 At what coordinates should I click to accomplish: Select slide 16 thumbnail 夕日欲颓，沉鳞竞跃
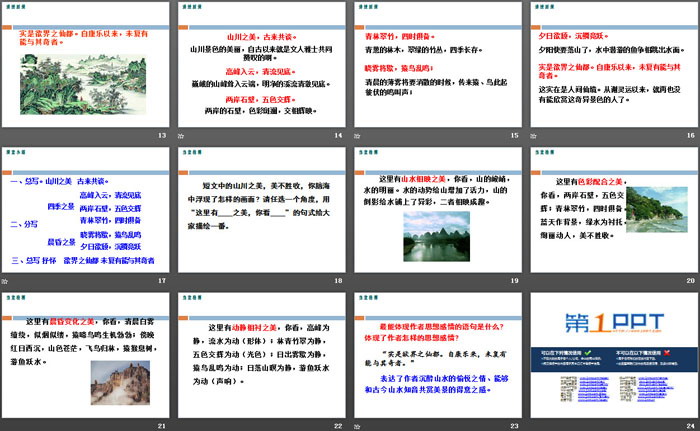(x=614, y=65)
